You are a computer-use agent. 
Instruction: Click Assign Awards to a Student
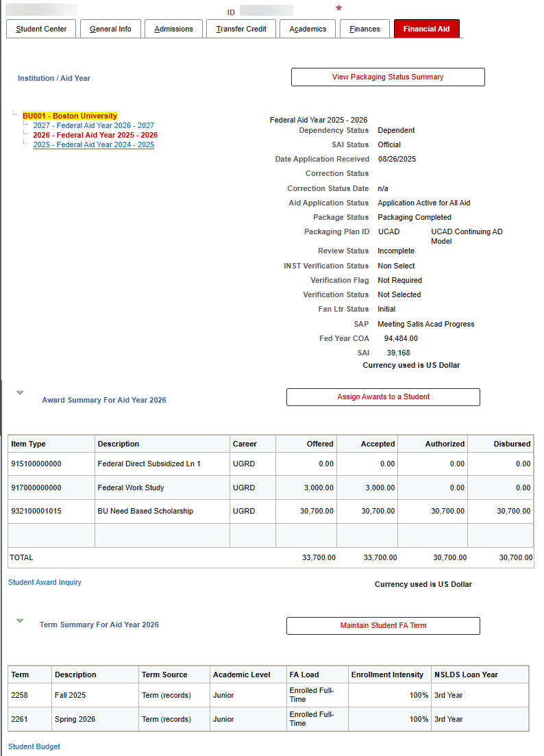(384, 396)
